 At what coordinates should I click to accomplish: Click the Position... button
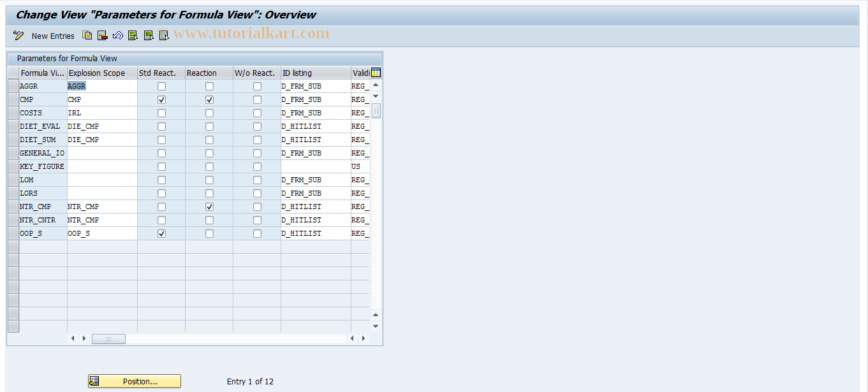135,381
